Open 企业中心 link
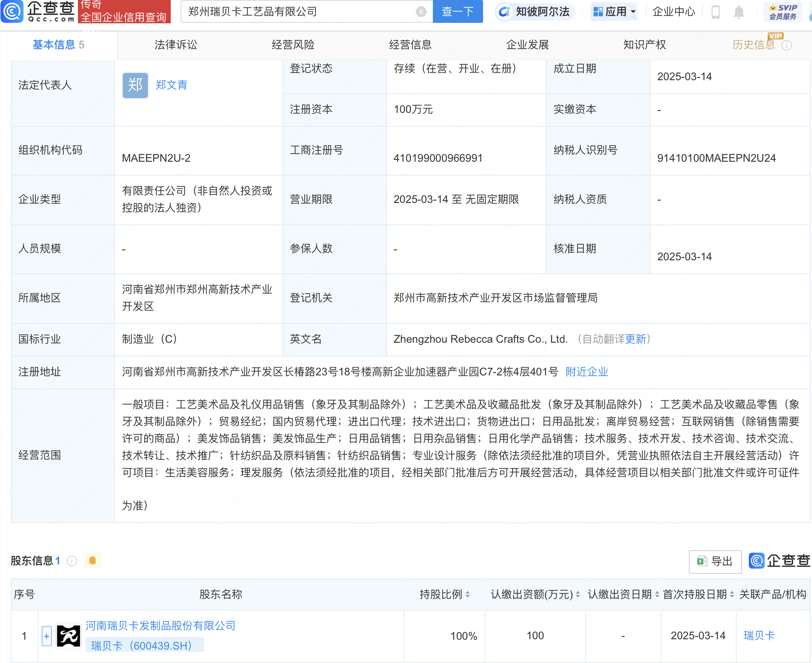The image size is (812, 663). pyautogui.click(x=674, y=12)
